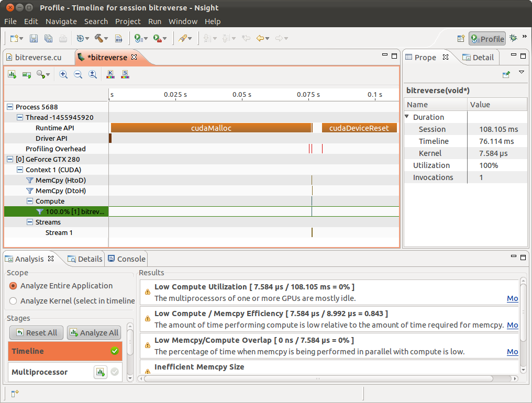Select the kernel coloring 'K' icon
532x403 pixels.
tap(110, 74)
